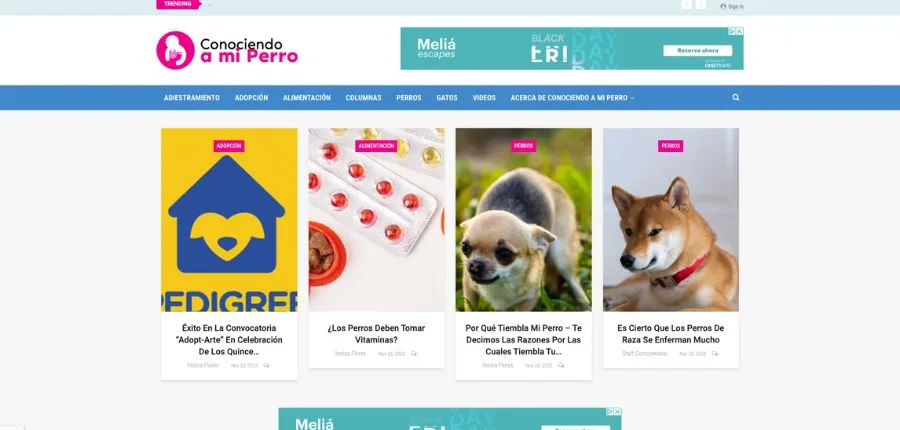Click the search magnifier icon in navbar

click(x=736, y=98)
